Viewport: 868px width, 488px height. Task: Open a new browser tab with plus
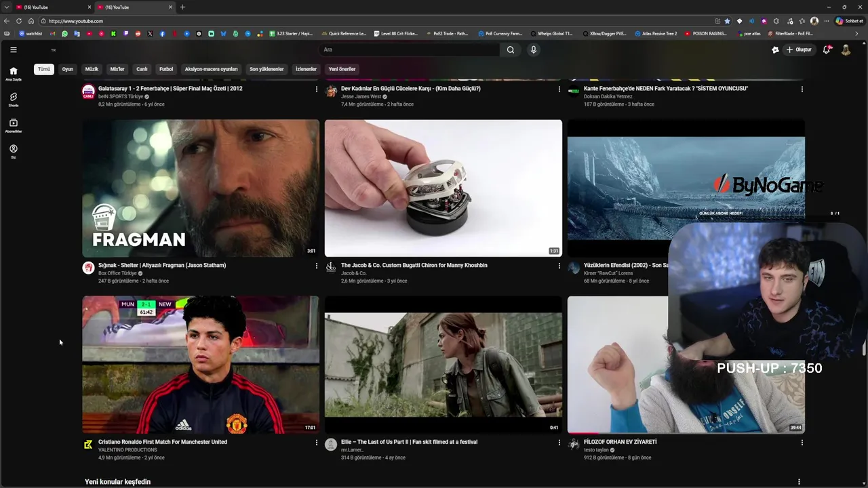[x=182, y=7]
